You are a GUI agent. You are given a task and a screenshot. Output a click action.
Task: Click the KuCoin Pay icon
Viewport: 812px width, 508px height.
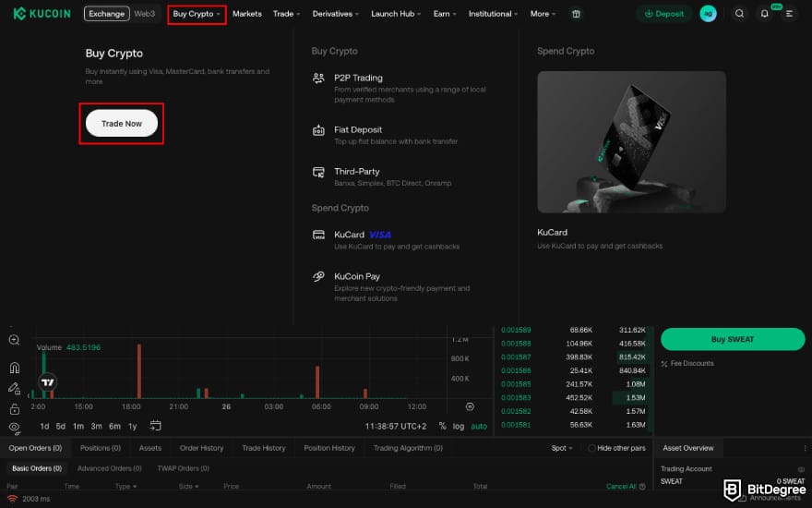click(318, 277)
